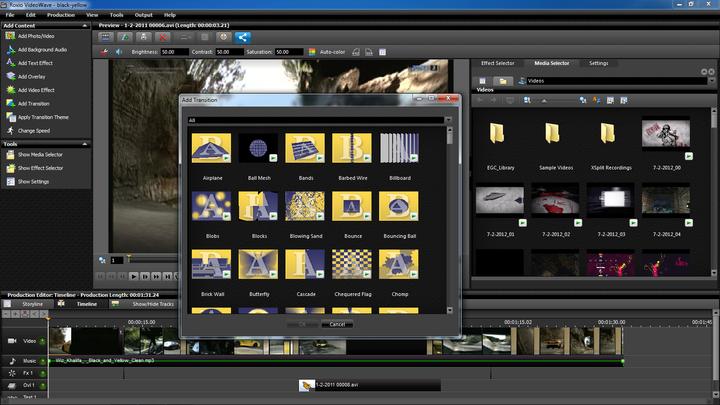The height and width of the screenshot is (405, 720).
Task: Pick the Butterfly transition
Action: click(x=258, y=264)
